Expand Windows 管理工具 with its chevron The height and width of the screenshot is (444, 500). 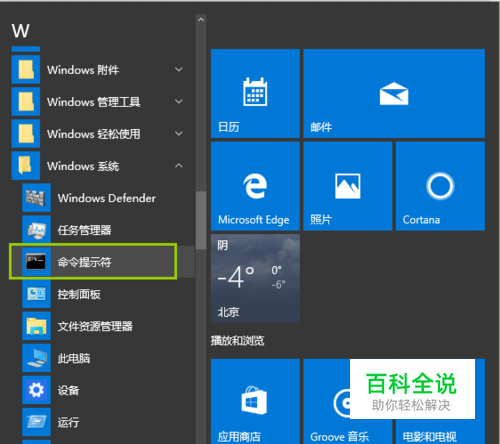point(179,101)
